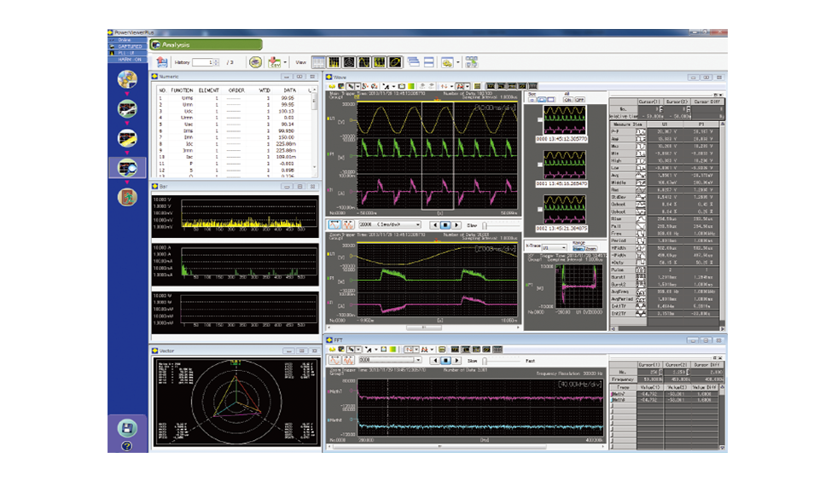Show the Numeric table view
This screenshot has width=837, height=504.
(x=318, y=62)
